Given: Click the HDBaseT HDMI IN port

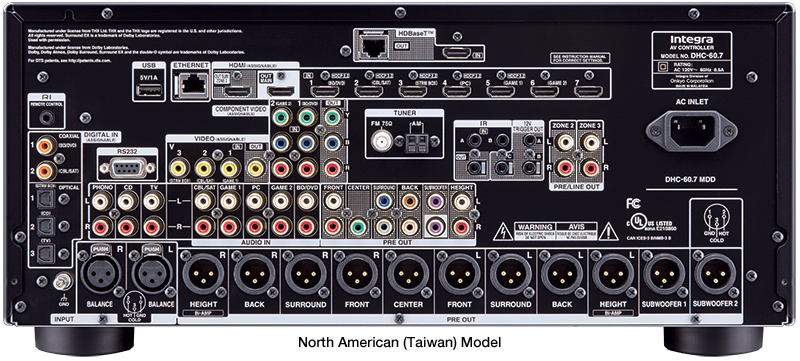Looking at the screenshot, I should pyautogui.click(x=457, y=53).
